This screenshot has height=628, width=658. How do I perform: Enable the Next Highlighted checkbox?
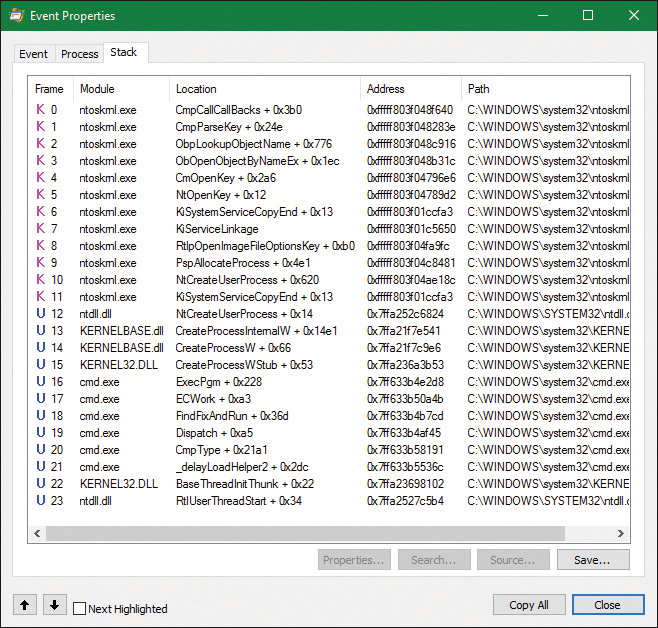point(80,608)
